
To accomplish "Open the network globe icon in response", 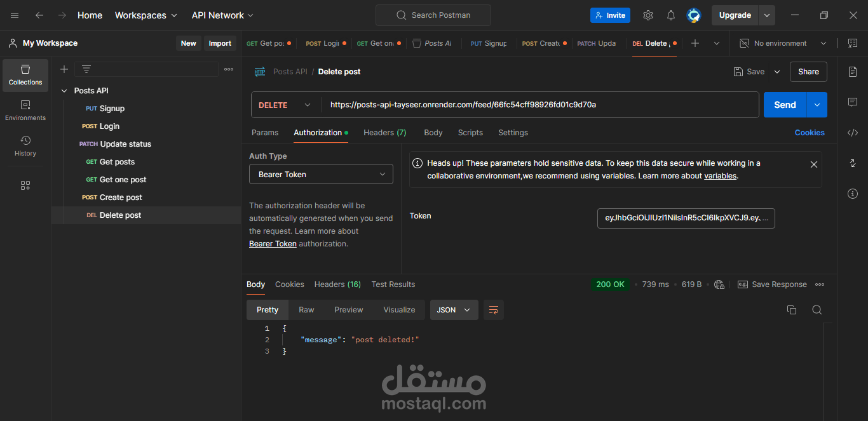I will click(719, 284).
